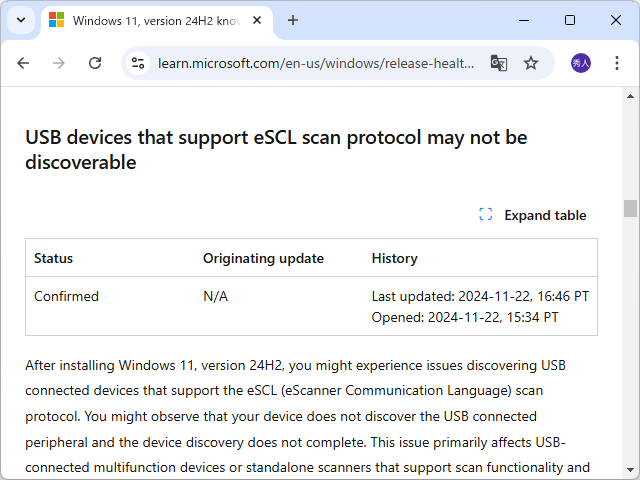Open the Chrome profile avatar

tap(581, 63)
